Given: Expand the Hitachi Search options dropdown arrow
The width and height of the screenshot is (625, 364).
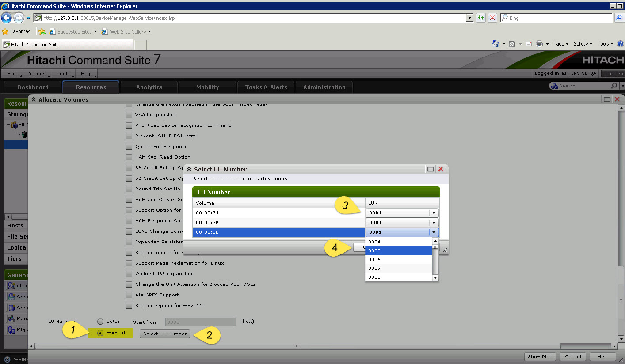Looking at the screenshot, I should 622,86.
